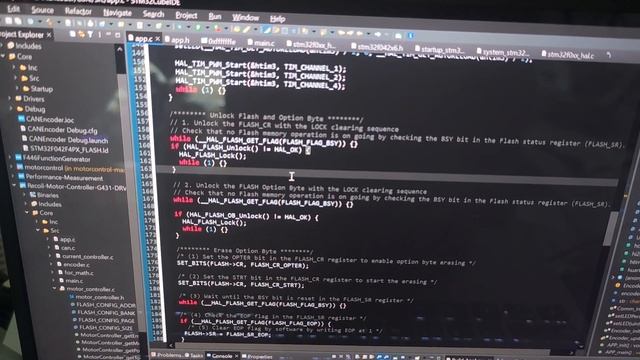Collapse the top Core folder
The image size is (640, 360).
pyautogui.click(x=4, y=56)
